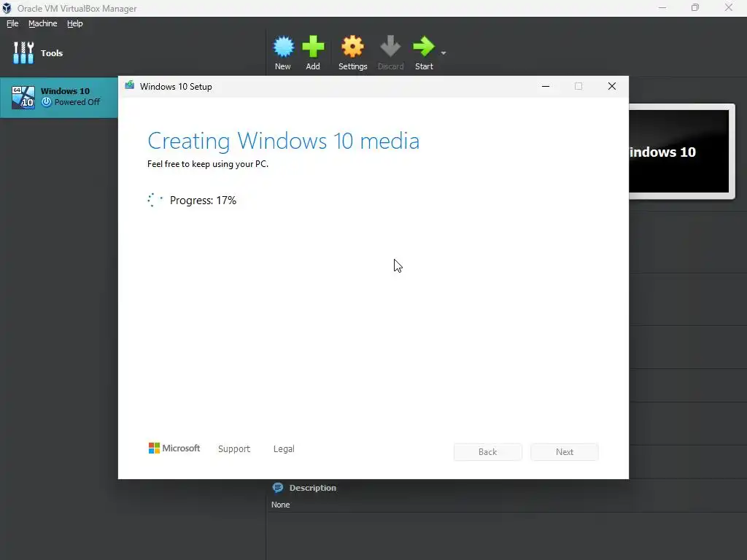747x560 pixels.
Task: Click the Microsoft logo in Setup window
Action: tap(174, 448)
